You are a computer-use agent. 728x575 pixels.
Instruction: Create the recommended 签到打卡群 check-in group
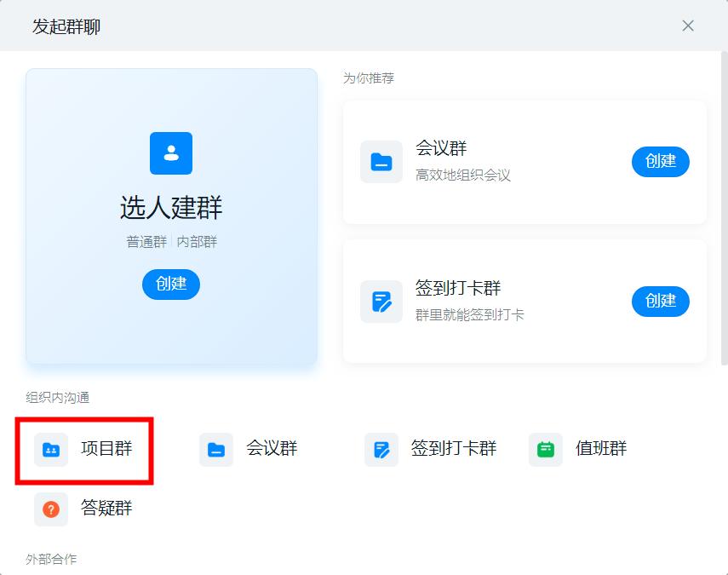pyautogui.click(x=660, y=301)
